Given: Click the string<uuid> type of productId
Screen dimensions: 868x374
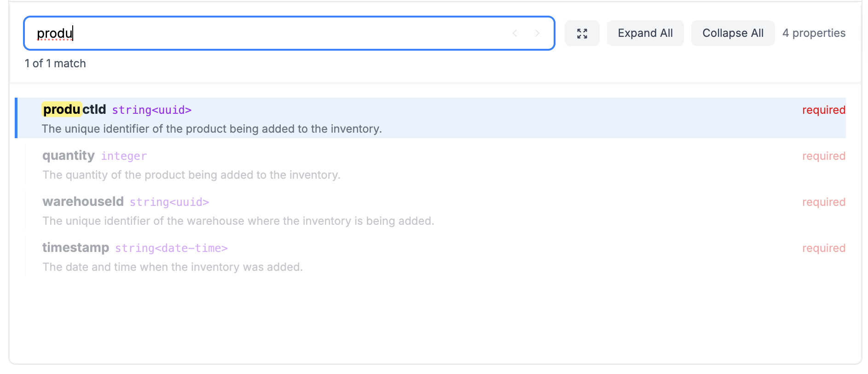Looking at the screenshot, I should tap(152, 110).
